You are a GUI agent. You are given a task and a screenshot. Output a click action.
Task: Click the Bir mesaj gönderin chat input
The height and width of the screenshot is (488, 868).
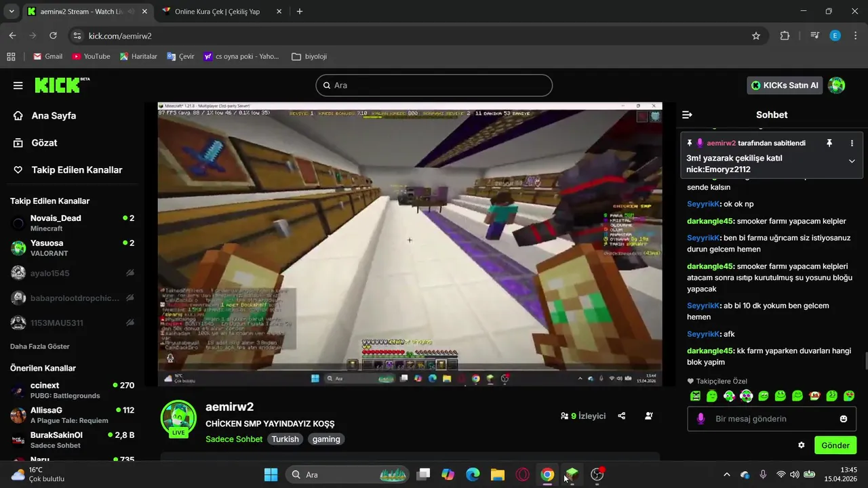coord(772,419)
